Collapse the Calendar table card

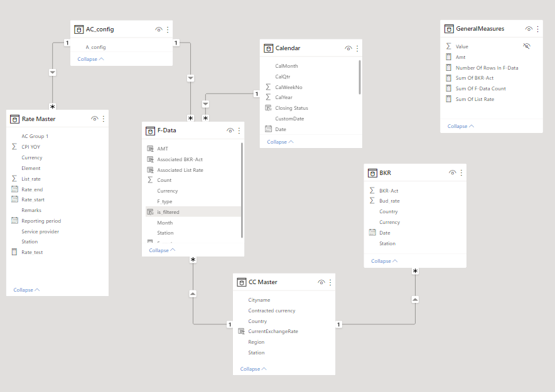click(280, 142)
